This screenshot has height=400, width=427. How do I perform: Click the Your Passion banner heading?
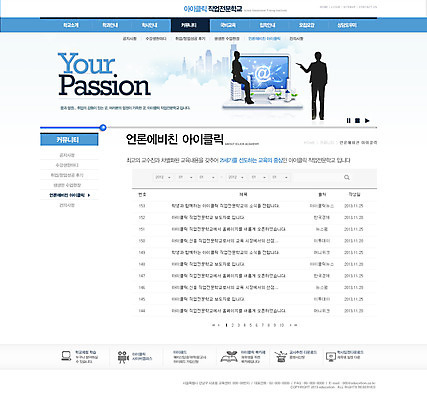pos(104,75)
